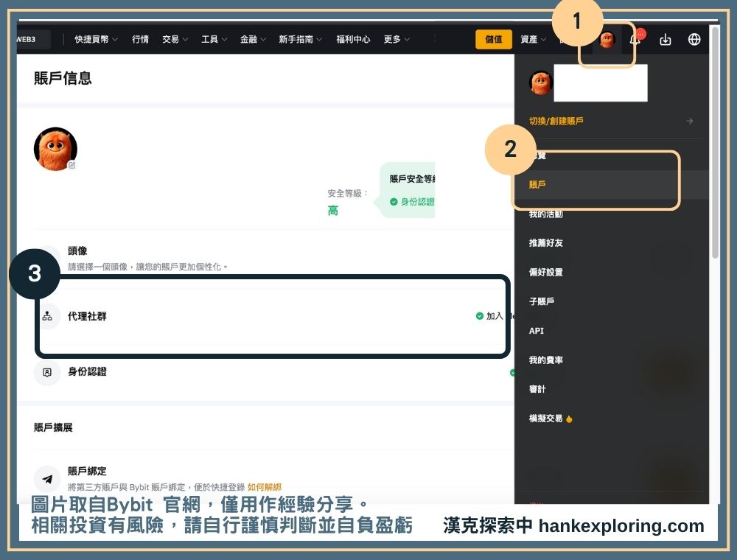Image resolution: width=737 pixels, height=560 pixels.
Task: Click the 代理社群 row label
Action: click(x=87, y=316)
